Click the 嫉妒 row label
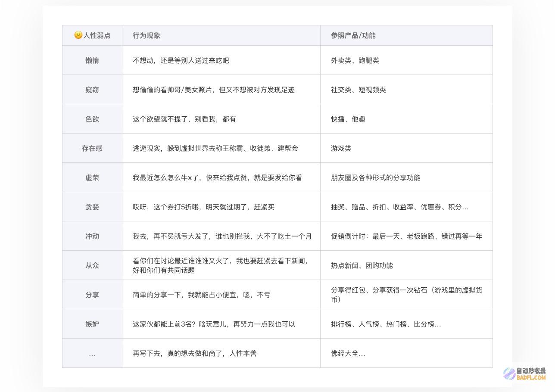The image size is (555, 392). [92, 324]
